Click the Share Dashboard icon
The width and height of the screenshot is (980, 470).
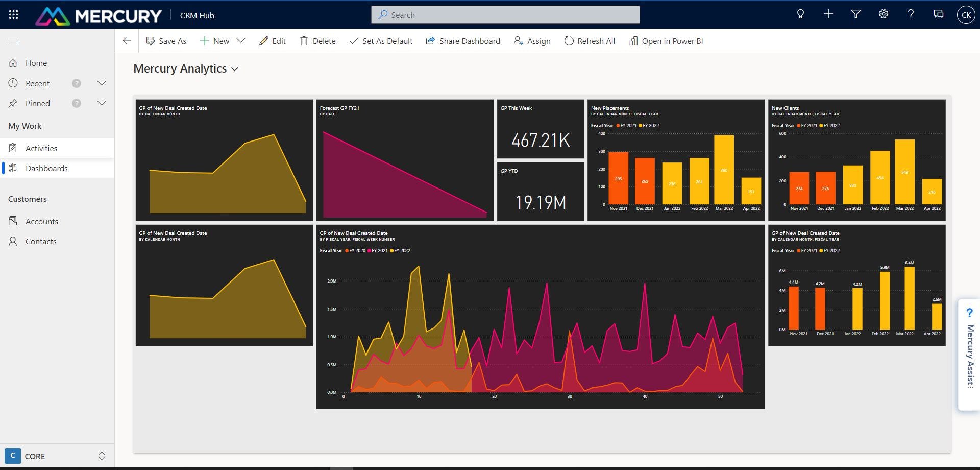coord(429,41)
